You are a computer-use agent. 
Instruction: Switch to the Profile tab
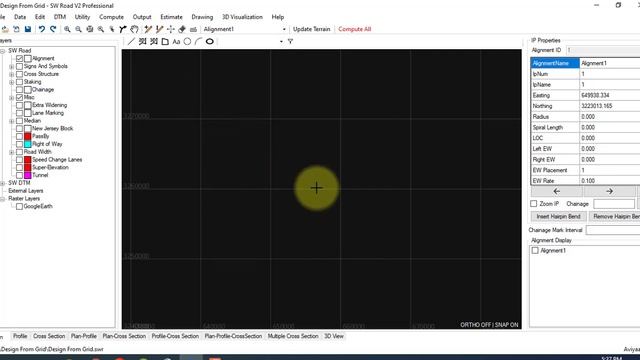click(x=20, y=336)
